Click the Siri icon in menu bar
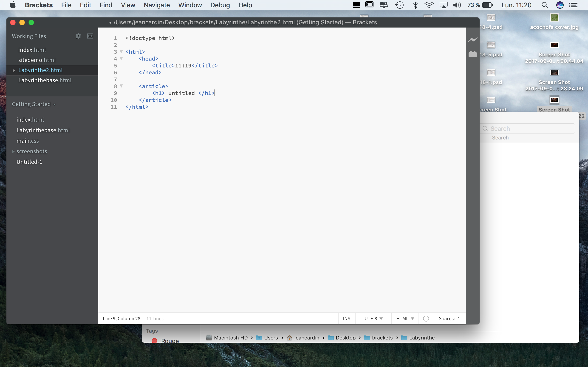Image resolution: width=588 pixels, height=367 pixels. [560, 5]
